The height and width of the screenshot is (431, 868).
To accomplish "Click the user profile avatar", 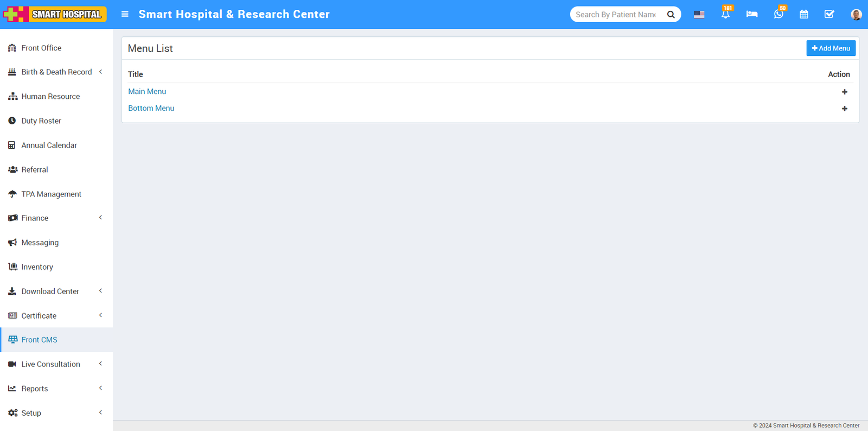I will coord(856,15).
